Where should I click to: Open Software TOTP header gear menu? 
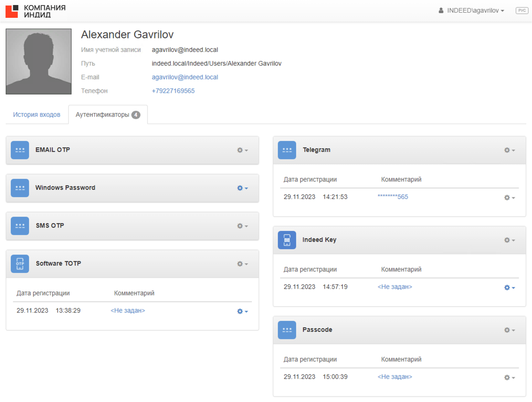[242, 264]
